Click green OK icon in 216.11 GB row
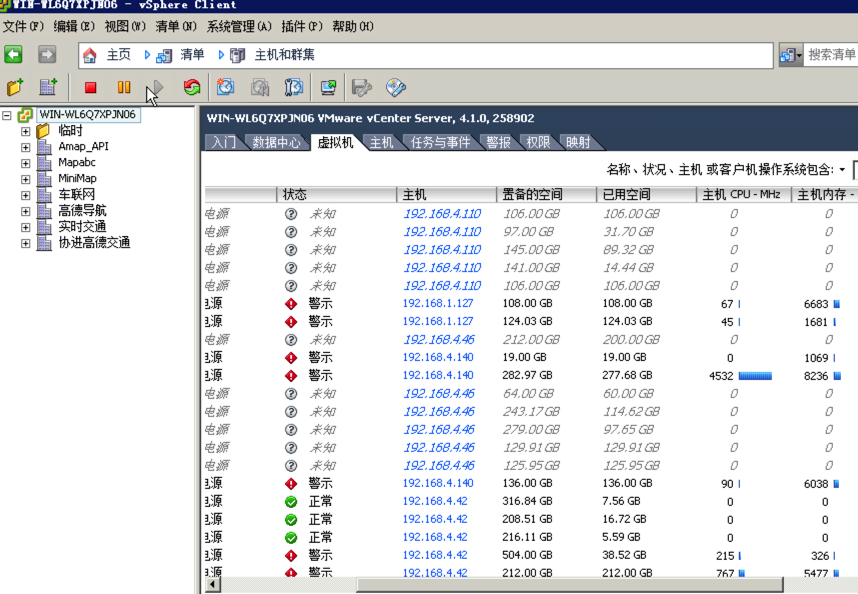 pos(291,538)
